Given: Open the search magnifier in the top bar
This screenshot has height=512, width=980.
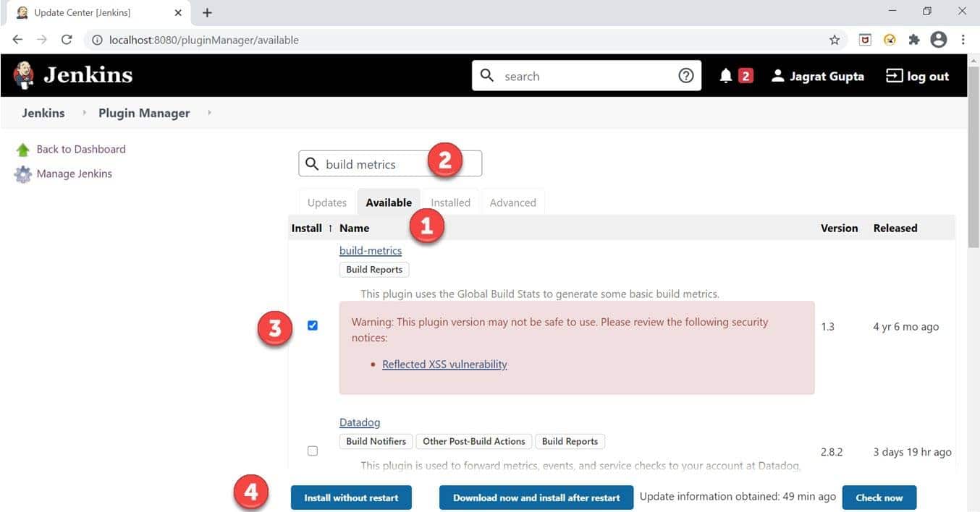Looking at the screenshot, I should pyautogui.click(x=486, y=75).
